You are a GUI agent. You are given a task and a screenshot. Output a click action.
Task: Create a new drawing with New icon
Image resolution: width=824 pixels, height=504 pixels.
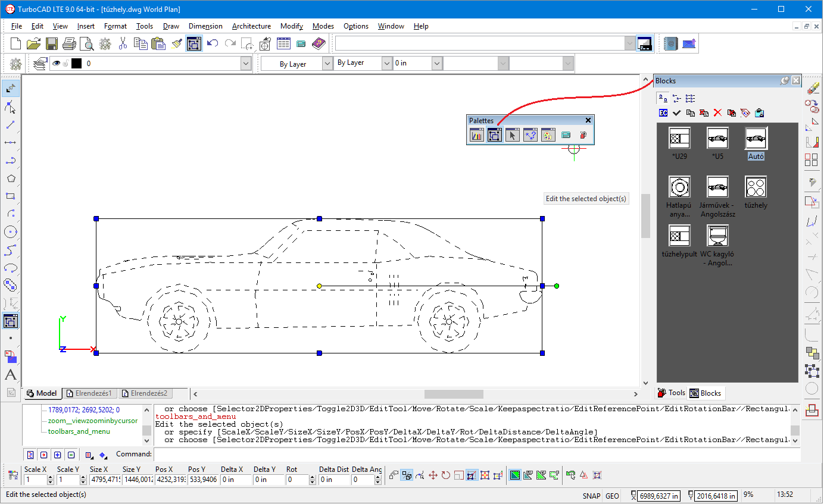point(16,43)
